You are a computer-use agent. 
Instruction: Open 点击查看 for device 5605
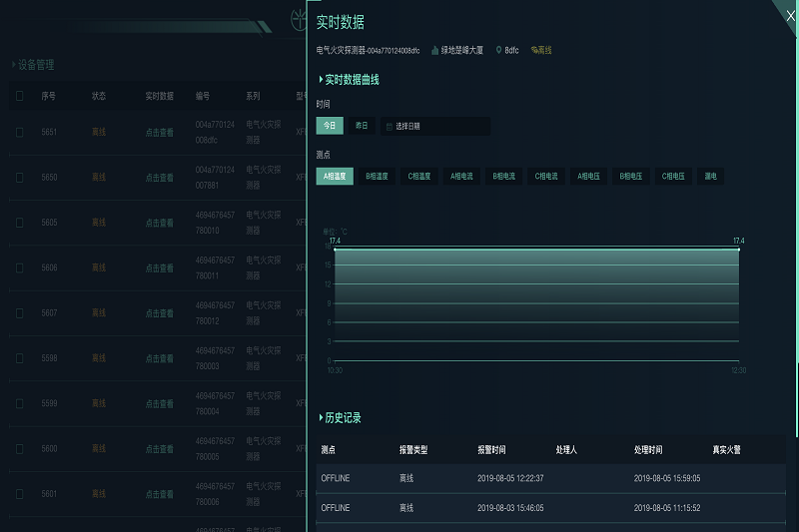(160, 223)
